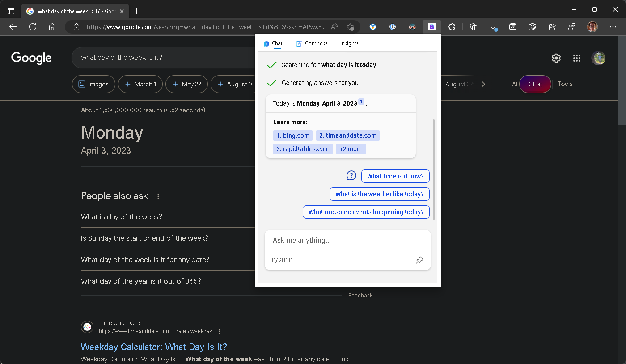Add this page to favorites
Image resolution: width=626 pixels, height=364 pixels.
(351, 27)
